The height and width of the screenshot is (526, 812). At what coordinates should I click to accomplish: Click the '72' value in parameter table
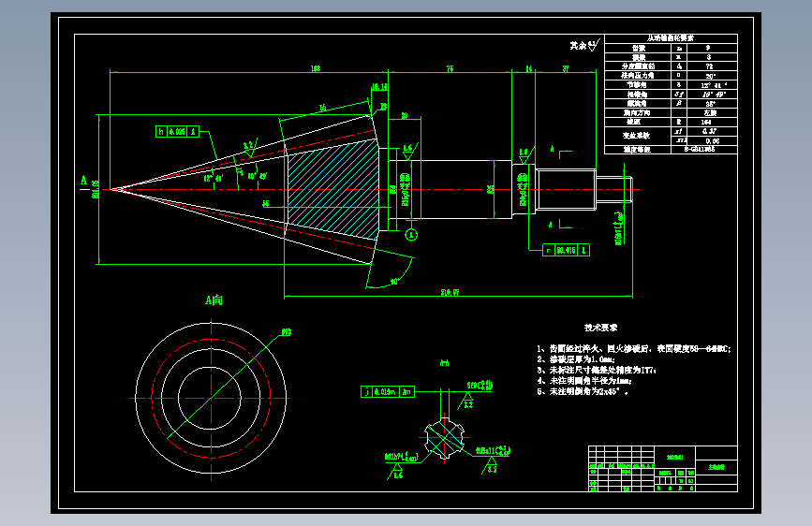pos(710,66)
